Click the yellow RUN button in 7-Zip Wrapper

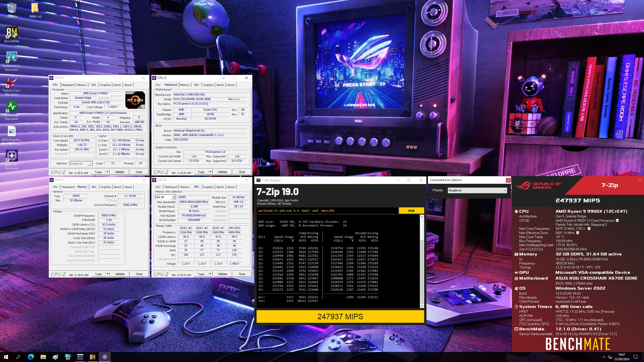point(411,211)
